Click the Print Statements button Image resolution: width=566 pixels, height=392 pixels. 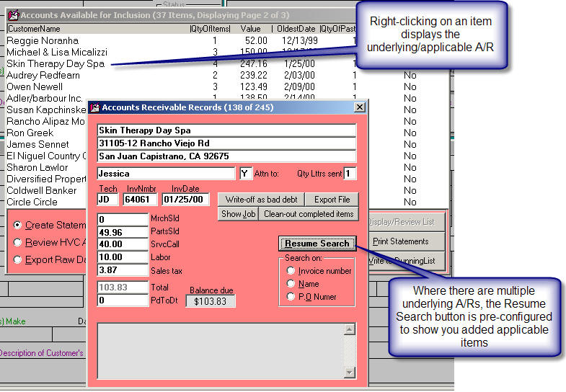(400, 241)
